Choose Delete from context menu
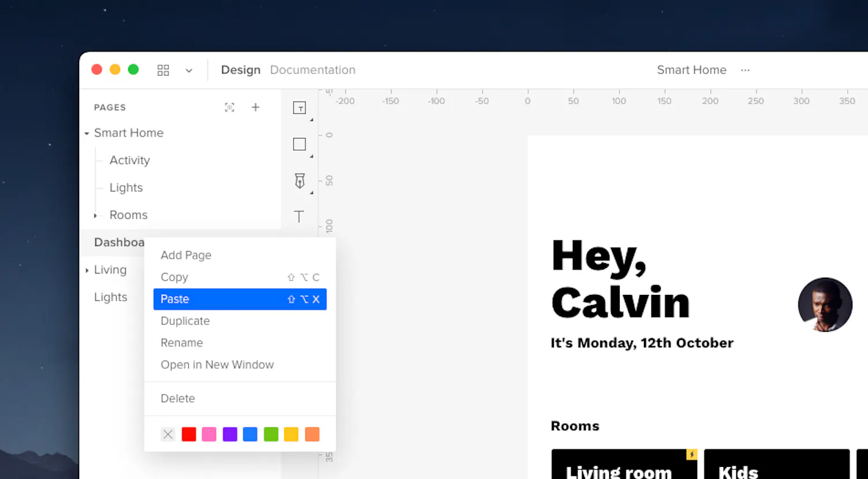Viewport: 868px width, 479px height. (x=240, y=398)
